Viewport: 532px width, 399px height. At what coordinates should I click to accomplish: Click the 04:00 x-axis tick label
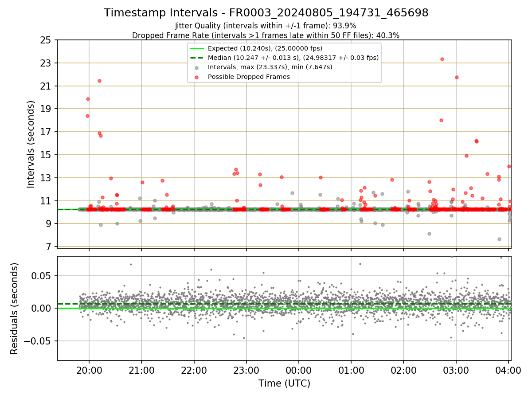pyautogui.click(x=508, y=370)
